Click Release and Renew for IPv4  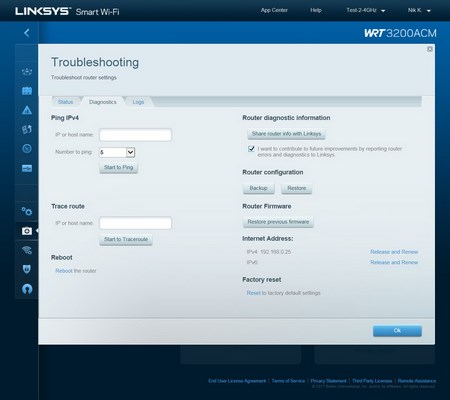[394, 252]
